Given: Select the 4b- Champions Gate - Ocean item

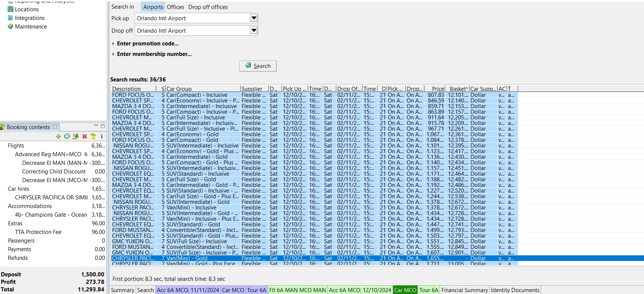Looking at the screenshot, I should click(53, 215).
